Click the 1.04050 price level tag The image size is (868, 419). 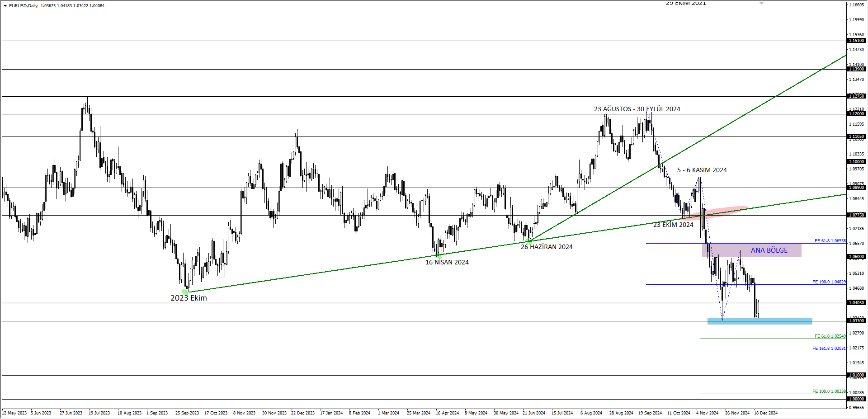(856, 303)
